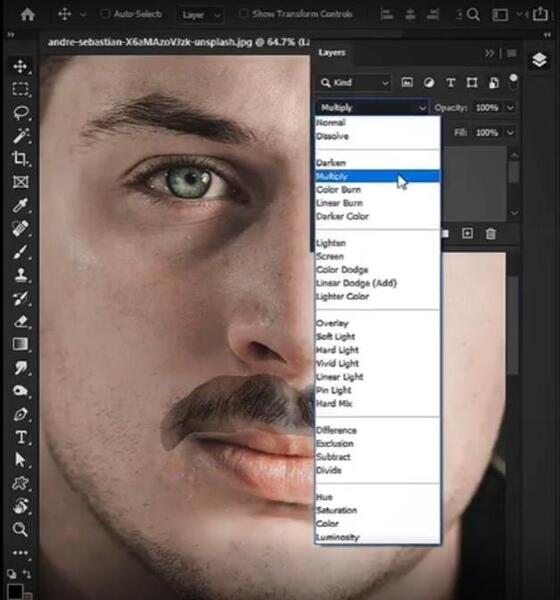Click swap foreground and background colors
The height and width of the screenshot is (600, 560).
tap(27, 574)
